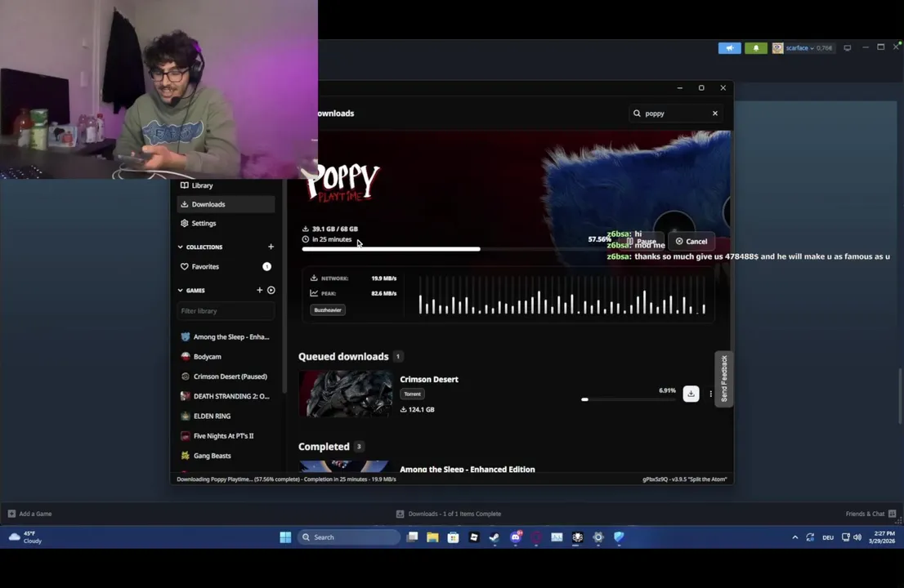The height and width of the screenshot is (588, 904).
Task: Open the Windows Start menu
Action: coord(285,537)
